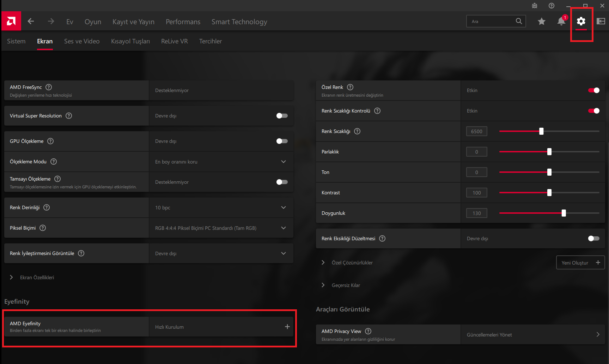Open settings gear icon
Viewport: 609px width, 364px height.
[581, 21]
